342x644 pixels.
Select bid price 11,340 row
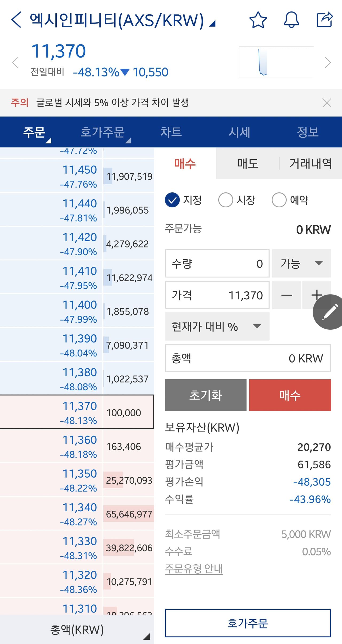click(x=77, y=514)
